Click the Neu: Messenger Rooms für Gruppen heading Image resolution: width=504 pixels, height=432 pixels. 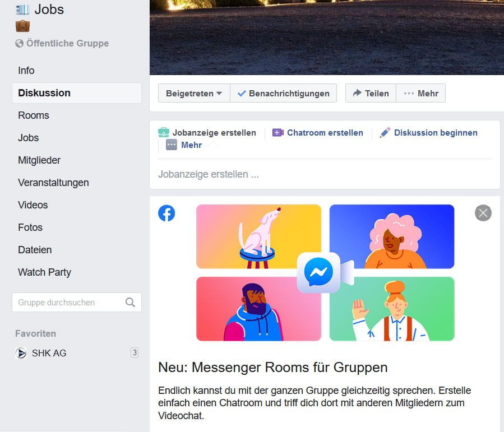coord(273,368)
